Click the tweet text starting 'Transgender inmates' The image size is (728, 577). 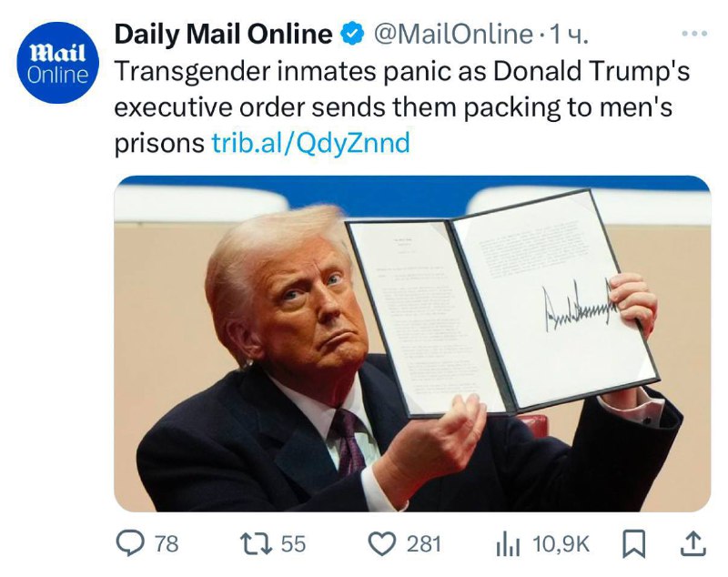[402, 106]
